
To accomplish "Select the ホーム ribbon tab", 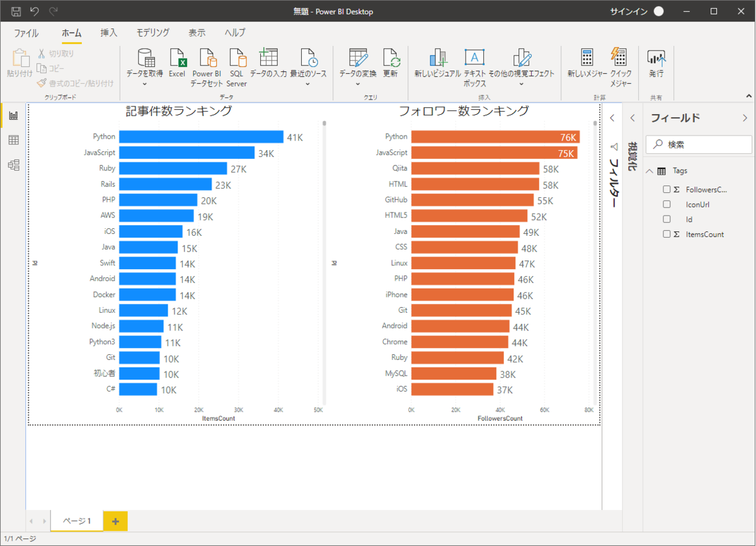I will [x=71, y=33].
